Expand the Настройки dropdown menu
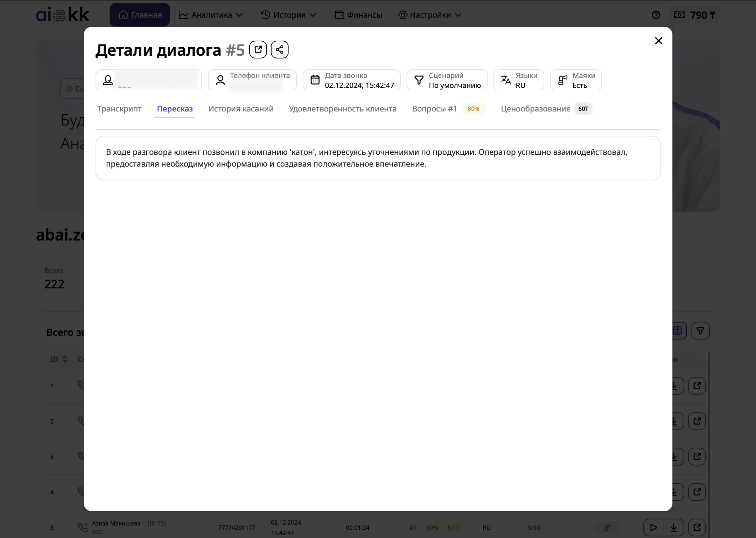 (x=430, y=15)
